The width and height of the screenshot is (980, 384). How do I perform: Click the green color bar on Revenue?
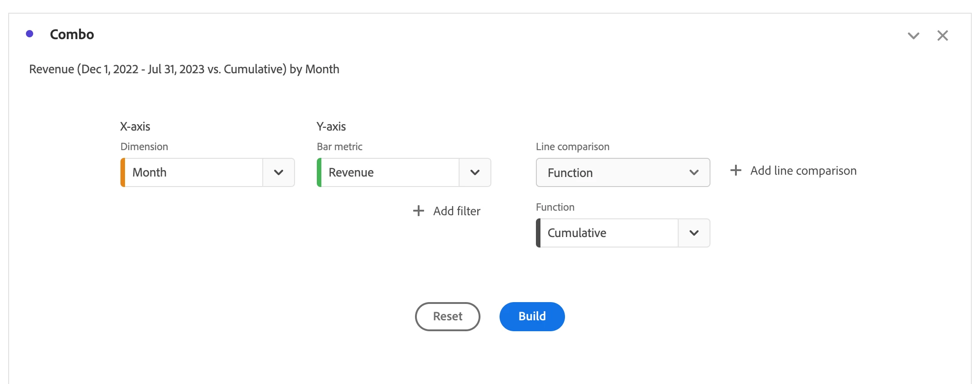pyautogui.click(x=319, y=172)
